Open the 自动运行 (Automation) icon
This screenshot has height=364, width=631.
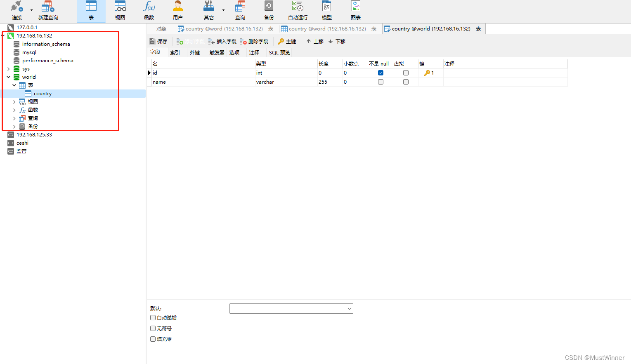click(297, 10)
